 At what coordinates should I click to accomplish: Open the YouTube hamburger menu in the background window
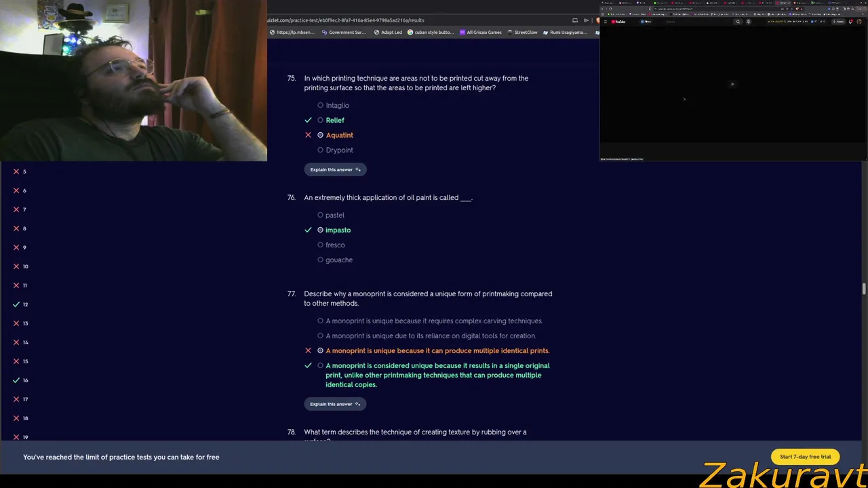click(605, 22)
